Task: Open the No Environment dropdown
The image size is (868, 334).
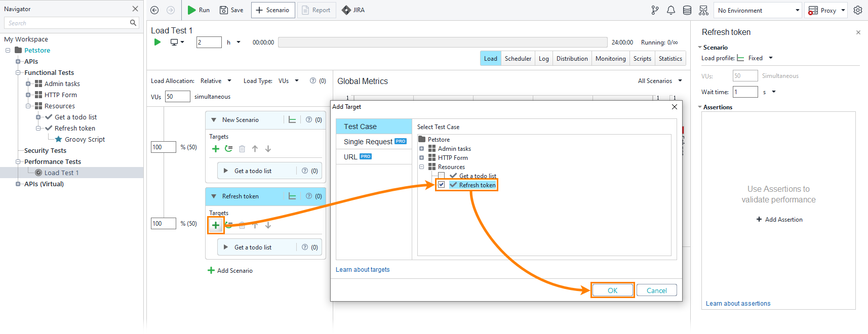Action: pyautogui.click(x=758, y=10)
